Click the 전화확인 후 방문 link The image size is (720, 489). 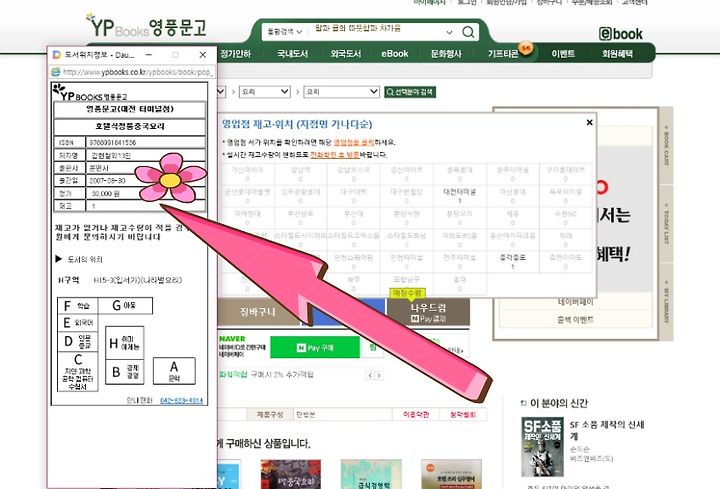(334, 155)
